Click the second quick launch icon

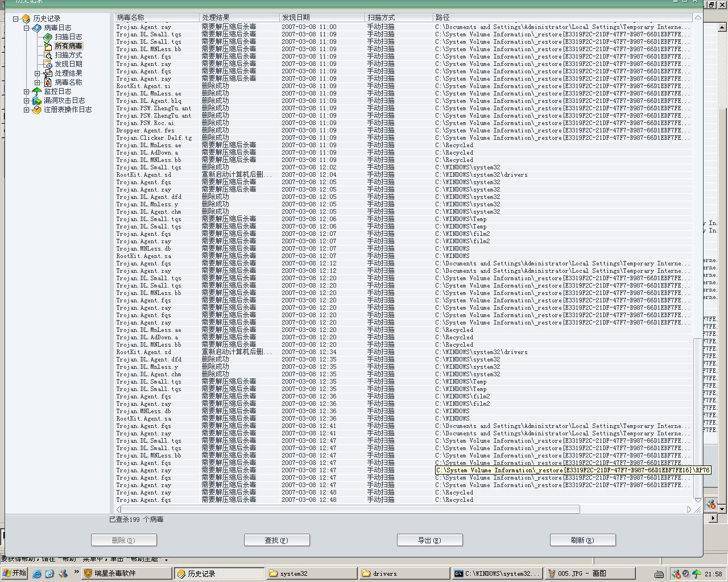coord(49,574)
